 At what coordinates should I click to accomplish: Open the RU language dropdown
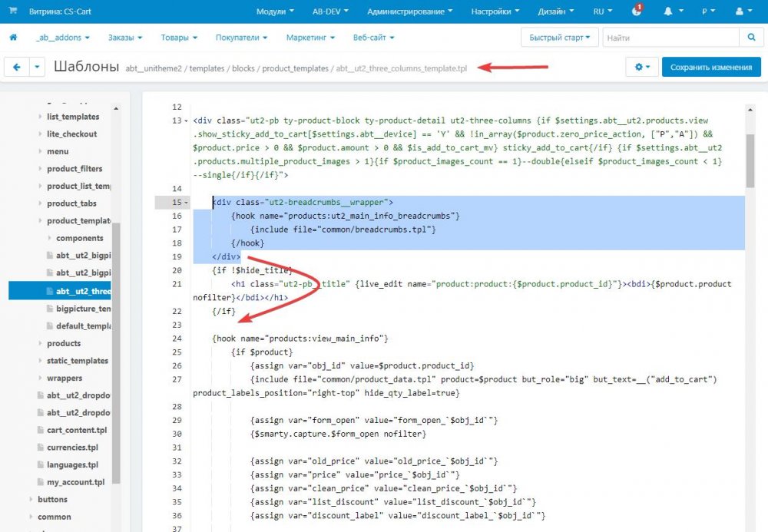pos(603,12)
